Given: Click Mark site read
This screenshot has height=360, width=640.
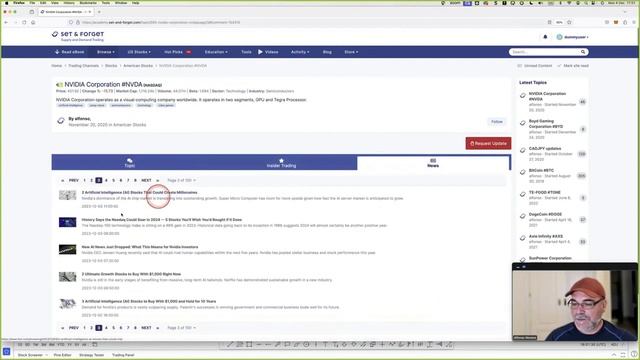Looking at the screenshot, I should (573, 66).
